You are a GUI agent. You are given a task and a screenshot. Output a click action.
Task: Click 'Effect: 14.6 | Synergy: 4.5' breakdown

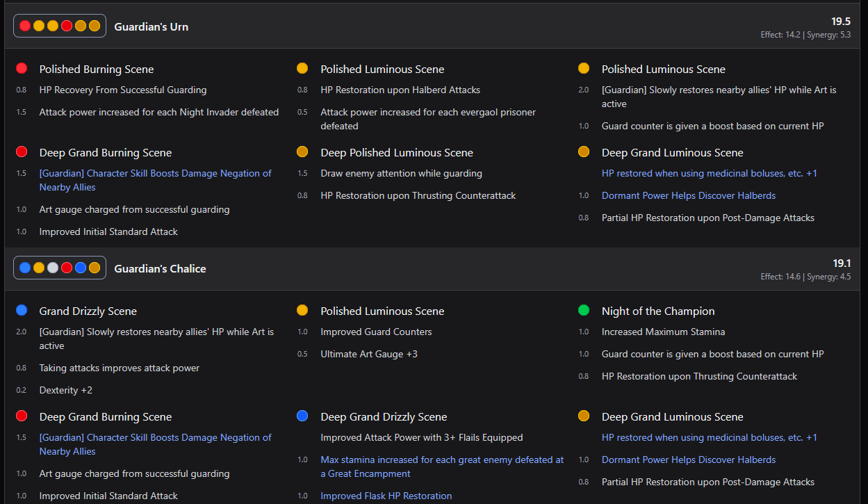pyautogui.click(x=805, y=276)
